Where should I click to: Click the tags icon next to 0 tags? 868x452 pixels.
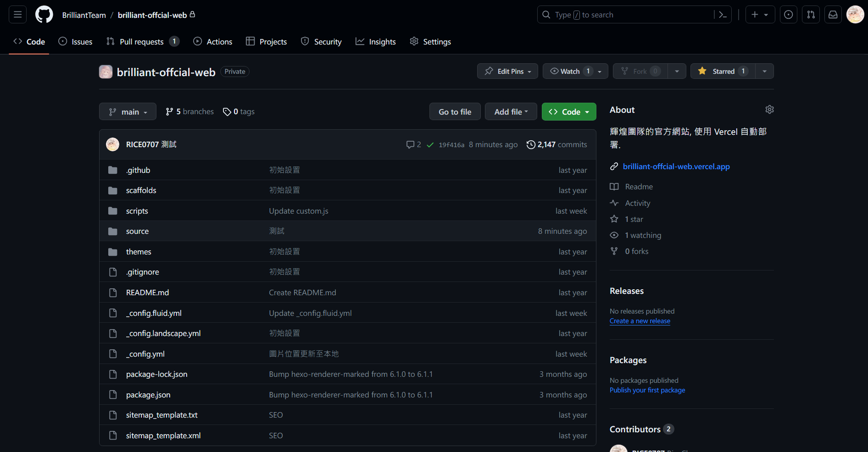227,112
